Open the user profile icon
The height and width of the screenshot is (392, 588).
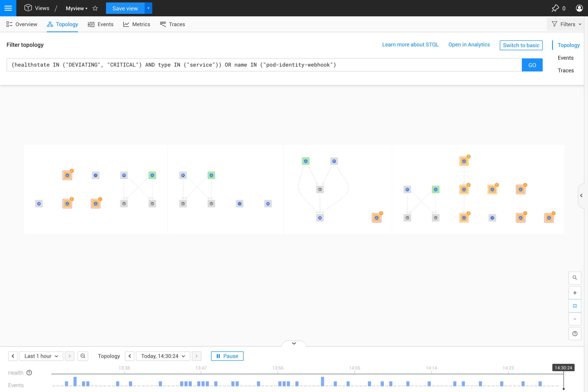tap(579, 8)
